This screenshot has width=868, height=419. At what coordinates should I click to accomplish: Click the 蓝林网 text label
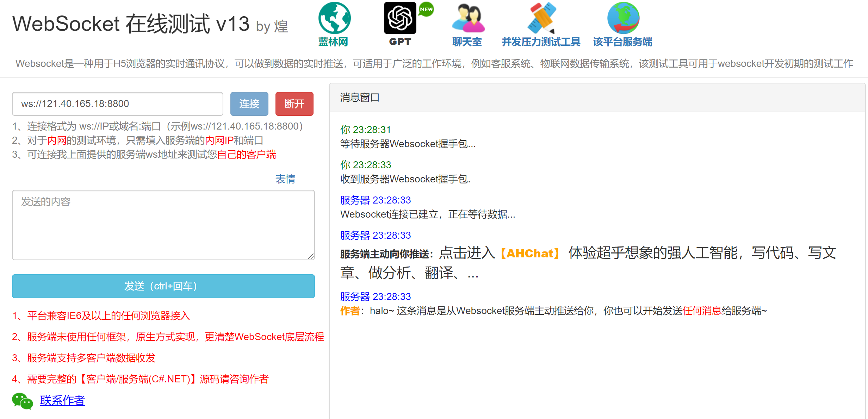tap(333, 42)
